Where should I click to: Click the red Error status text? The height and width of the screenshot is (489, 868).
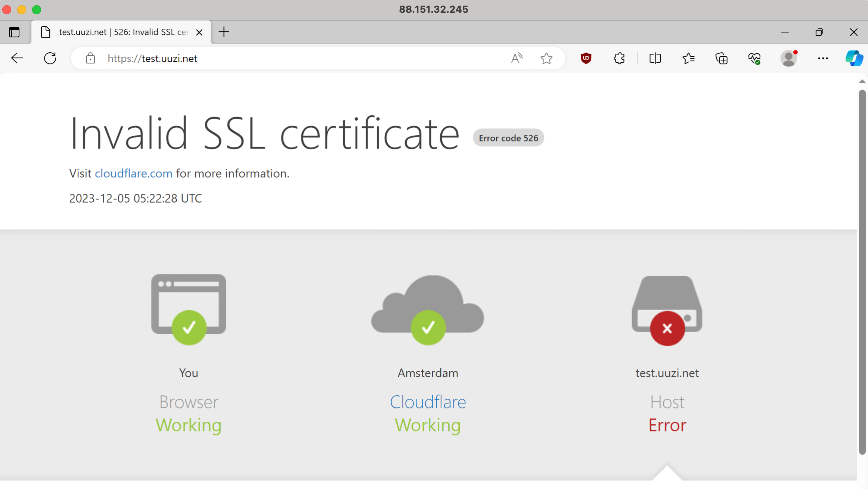(667, 425)
